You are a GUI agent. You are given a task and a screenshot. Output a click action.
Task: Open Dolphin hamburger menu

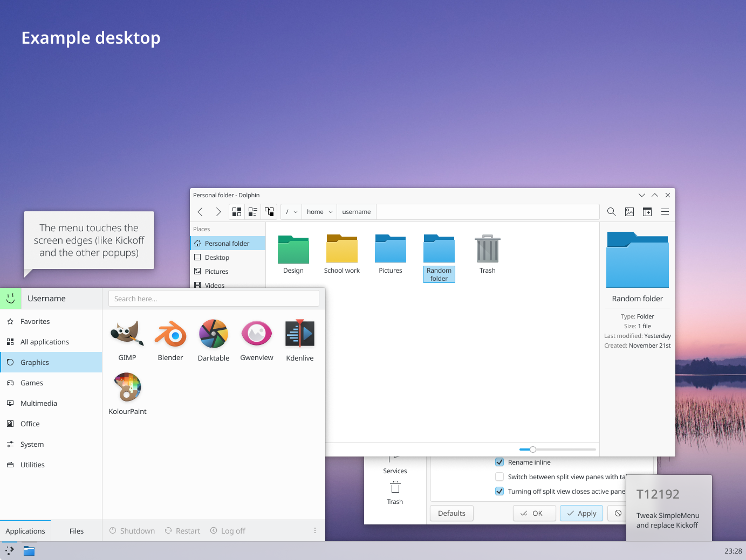[665, 212]
